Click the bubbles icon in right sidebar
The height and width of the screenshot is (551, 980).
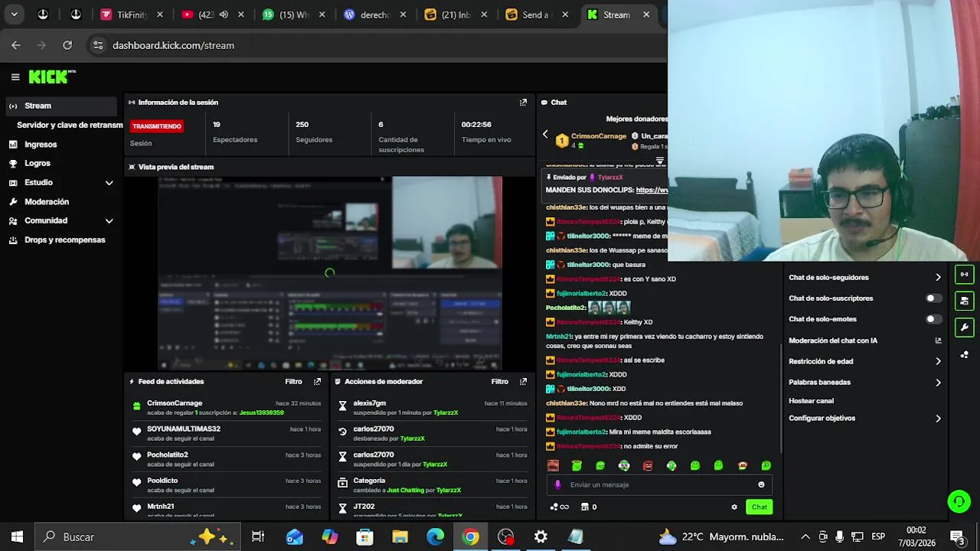(x=964, y=354)
